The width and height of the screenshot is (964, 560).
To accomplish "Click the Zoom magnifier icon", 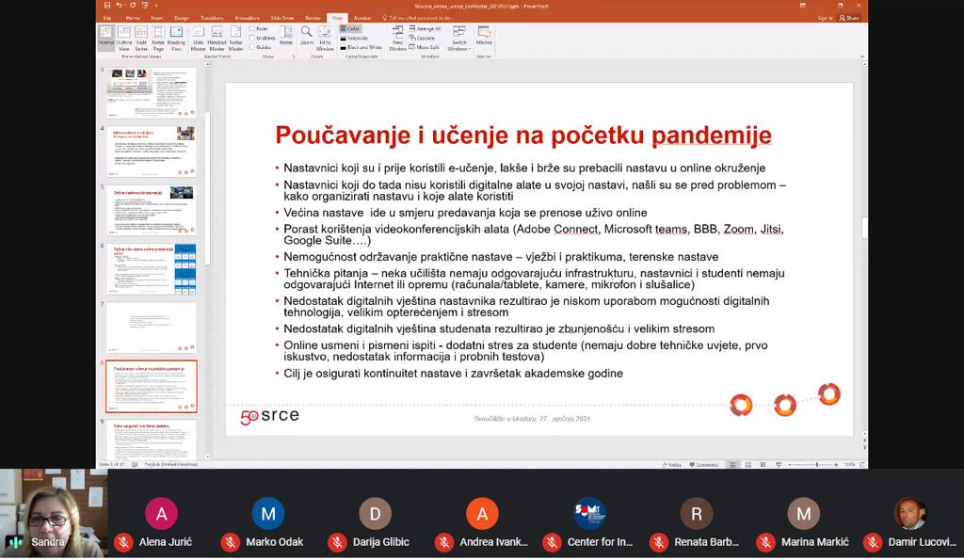I will 307,40.
